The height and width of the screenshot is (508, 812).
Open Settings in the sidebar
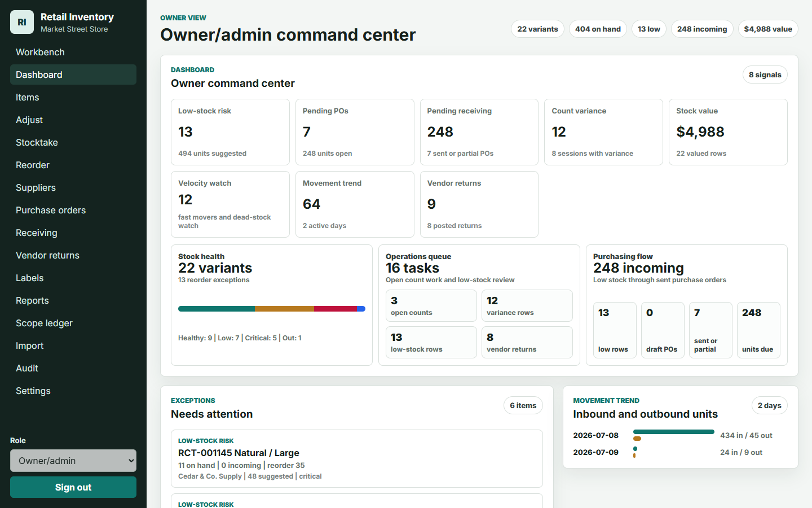pyautogui.click(x=73, y=391)
